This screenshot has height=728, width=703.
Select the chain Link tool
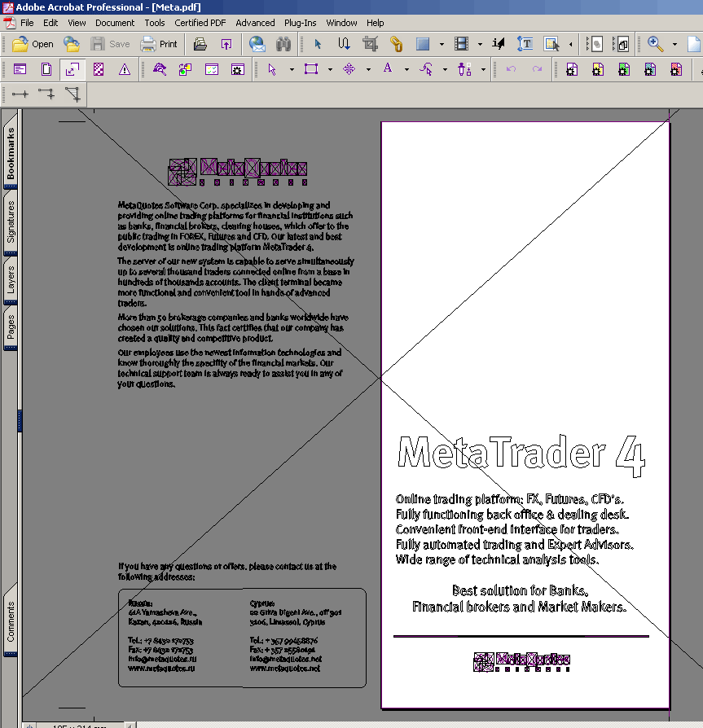click(396, 44)
